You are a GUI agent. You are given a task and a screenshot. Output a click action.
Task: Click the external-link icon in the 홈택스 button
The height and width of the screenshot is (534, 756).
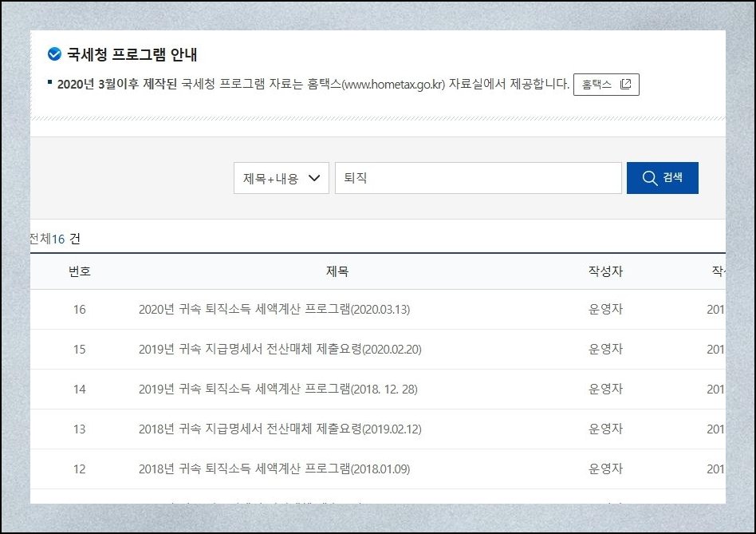point(625,85)
